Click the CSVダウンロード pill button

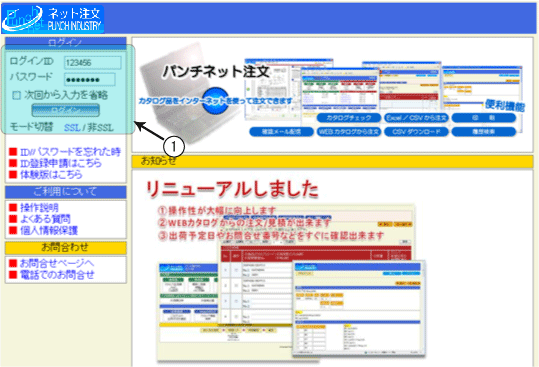(416, 132)
